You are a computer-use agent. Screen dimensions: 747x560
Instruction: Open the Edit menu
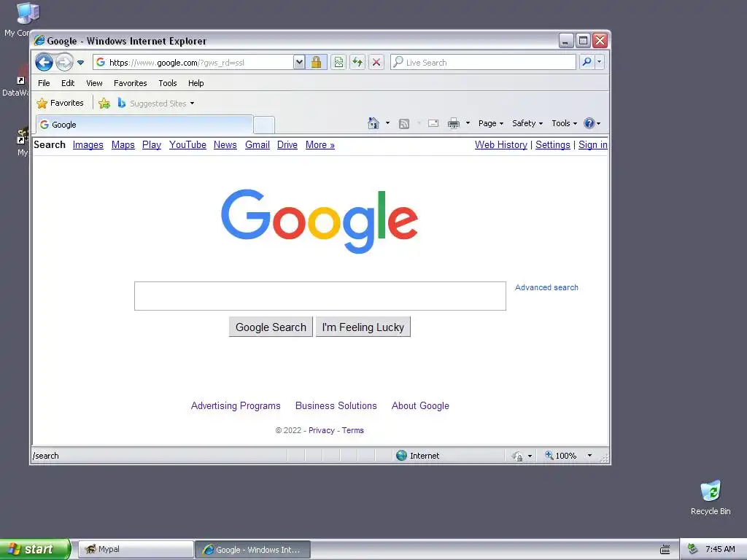click(68, 83)
